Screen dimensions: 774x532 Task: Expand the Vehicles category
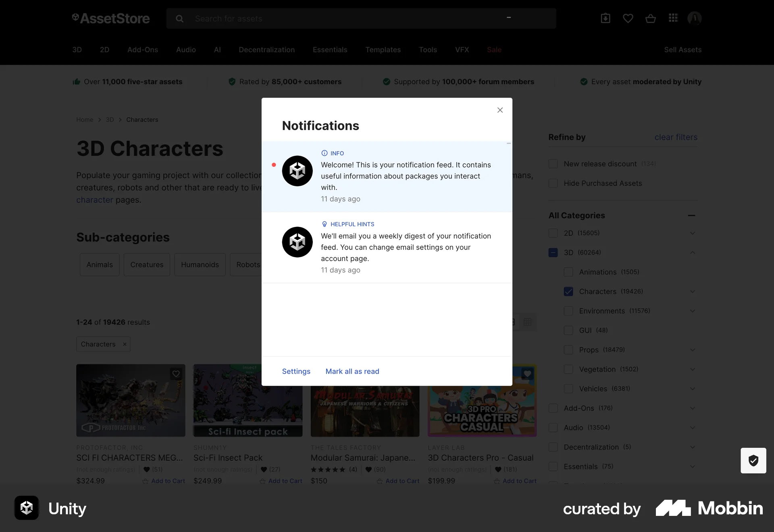(692, 389)
